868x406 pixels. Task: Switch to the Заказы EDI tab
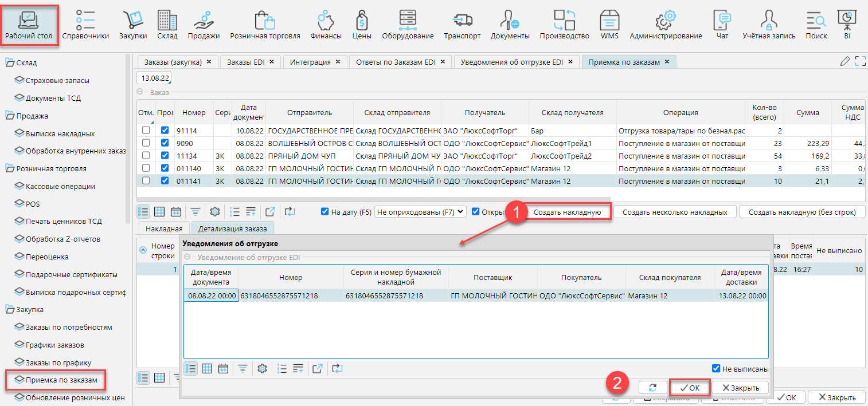point(246,62)
